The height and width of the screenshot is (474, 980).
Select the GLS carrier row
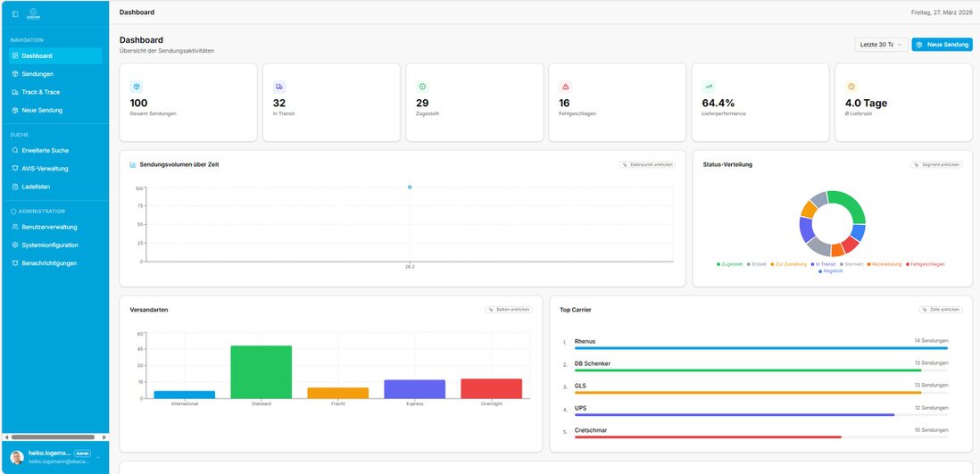click(756, 388)
